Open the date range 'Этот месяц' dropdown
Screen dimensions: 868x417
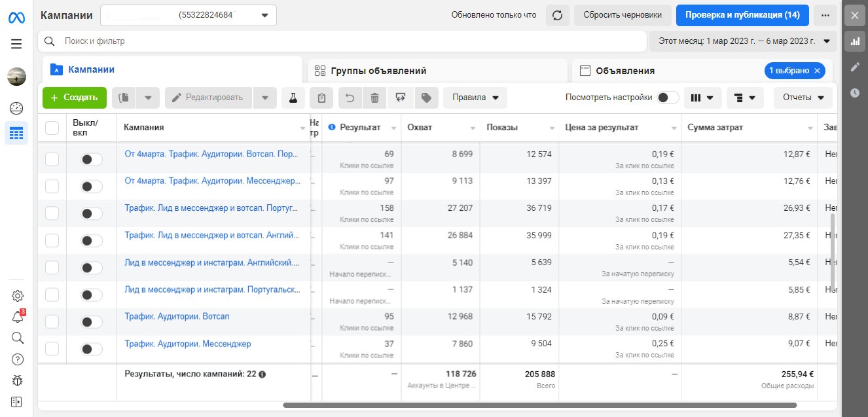[x=743, y=41]
